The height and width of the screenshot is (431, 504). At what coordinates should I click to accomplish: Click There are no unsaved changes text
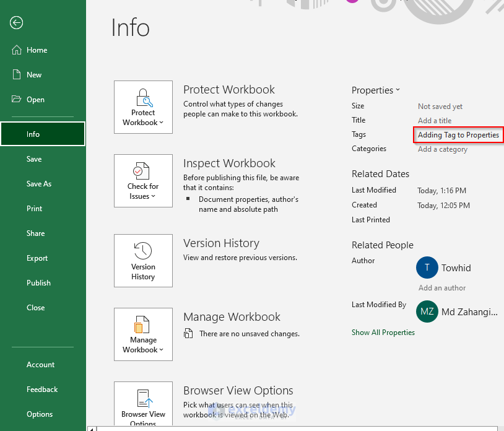(250, 334)
